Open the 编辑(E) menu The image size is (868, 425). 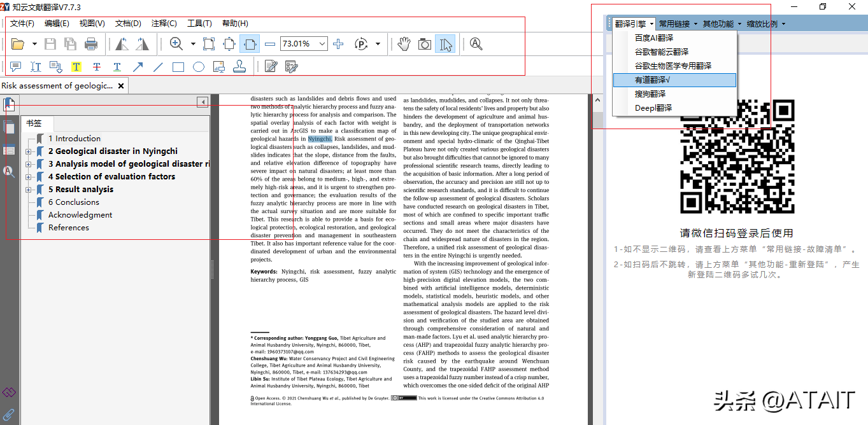tap(57, 24)
